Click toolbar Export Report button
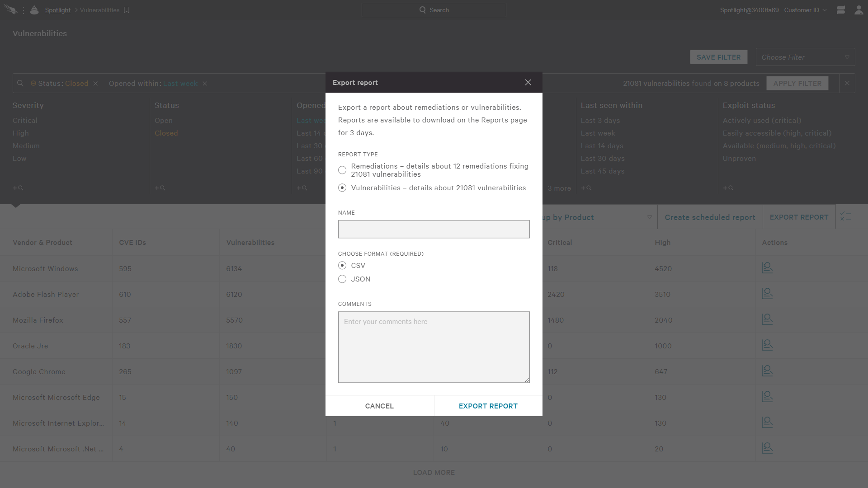868x488 pixels. click(x=799, y=217)
